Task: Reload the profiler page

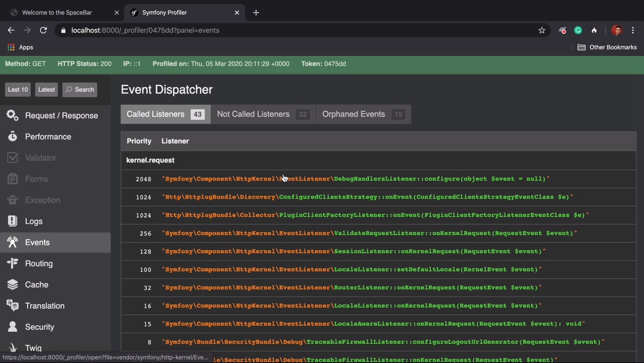Action: tap(43, 30)
